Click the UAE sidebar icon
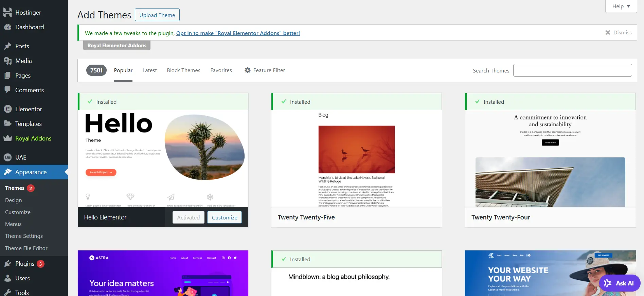Screen dimensions: 644x296 click(x=7, y=158)
